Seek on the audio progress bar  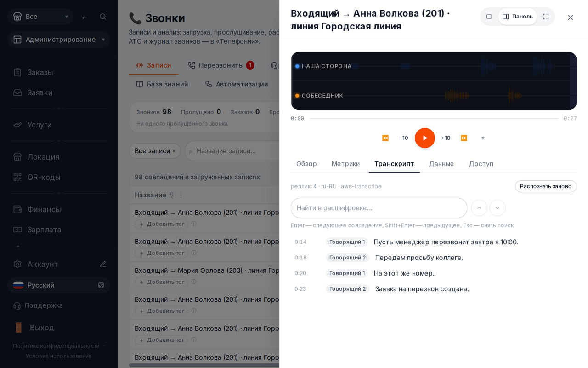click(434, 119)
